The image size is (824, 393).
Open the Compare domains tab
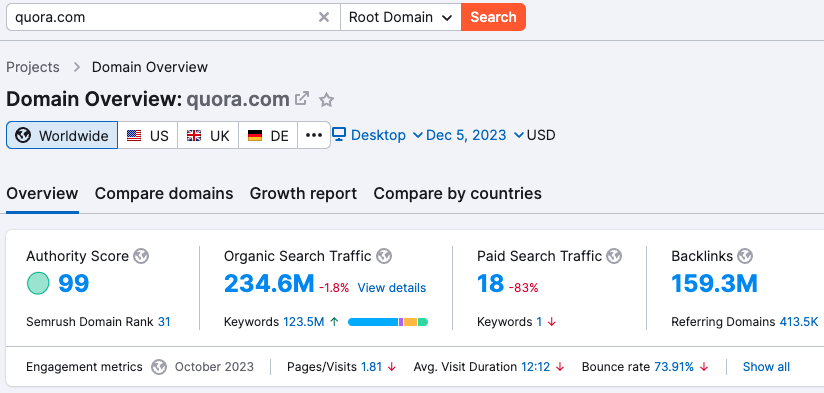coord(164,193)
